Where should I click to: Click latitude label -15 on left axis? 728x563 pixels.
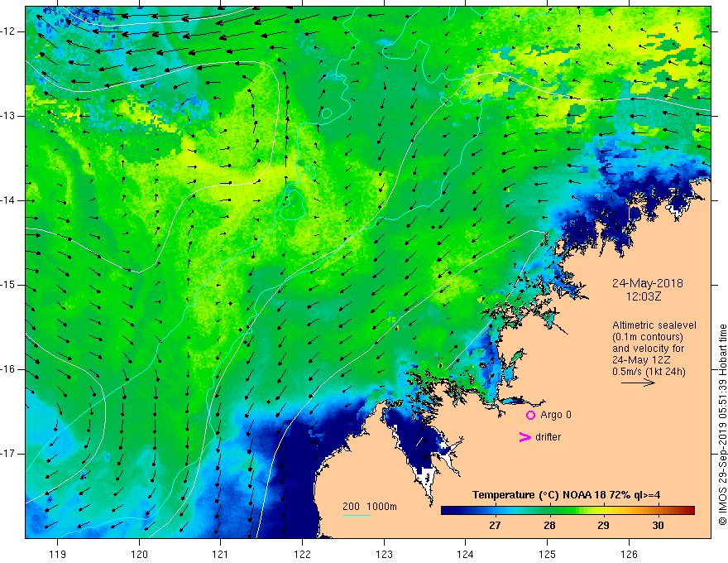pos(9,285)
